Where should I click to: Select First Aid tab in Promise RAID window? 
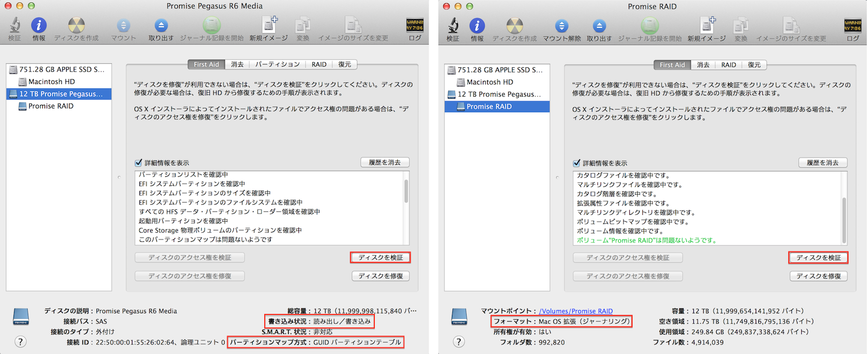[672, 65]
